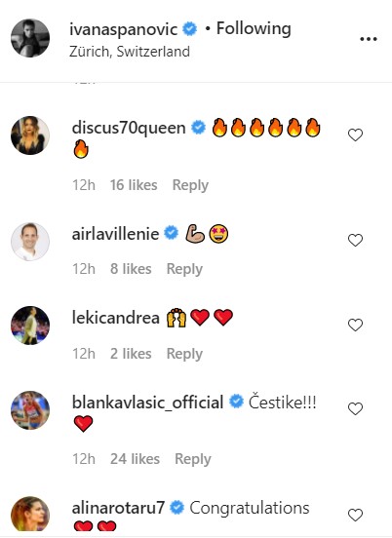View blankavlasic_official's avatar
This screenshot has height=538, width=392.
pos(30,410)
